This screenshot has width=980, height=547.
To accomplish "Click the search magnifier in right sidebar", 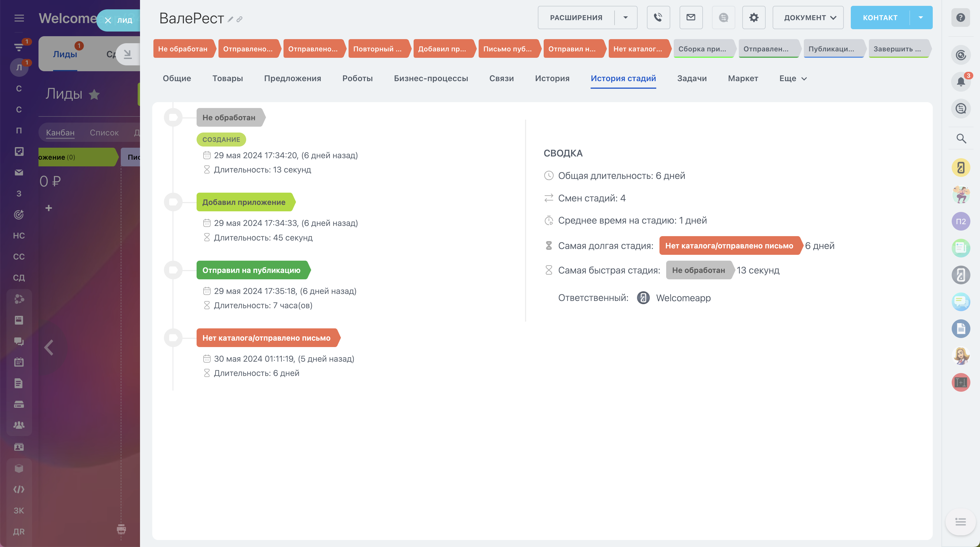I will click(x=961, y=139).
